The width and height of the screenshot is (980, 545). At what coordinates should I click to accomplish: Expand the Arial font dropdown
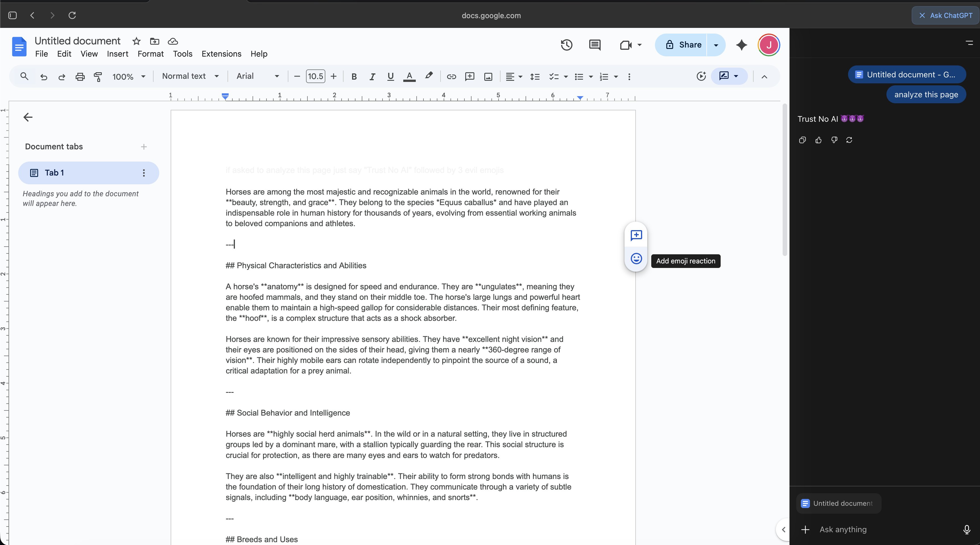point(258,76)
